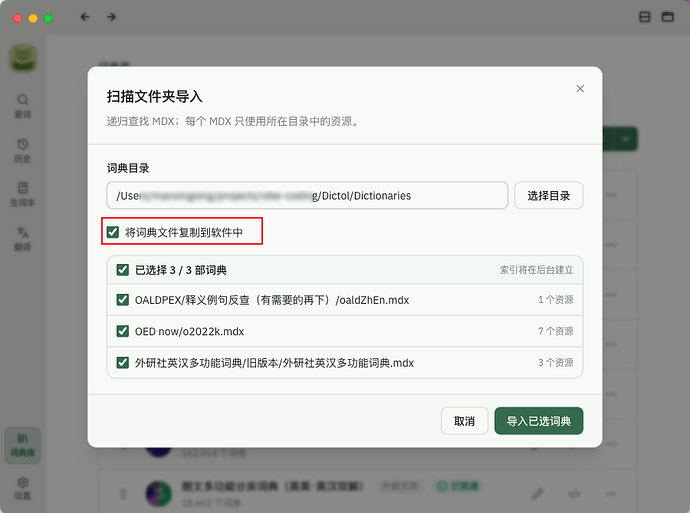Click the purple dictionary thumbnail in the bottom row
This screenshot has height=513, width=690.
[x=158, y=494]
